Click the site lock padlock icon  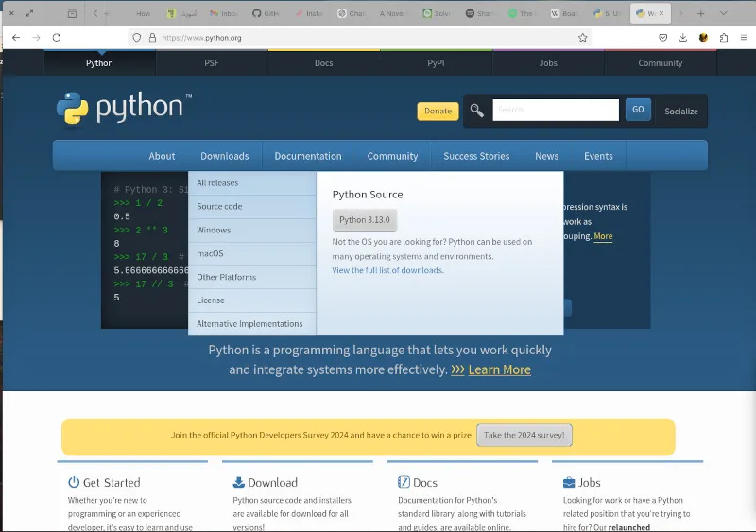152,37
